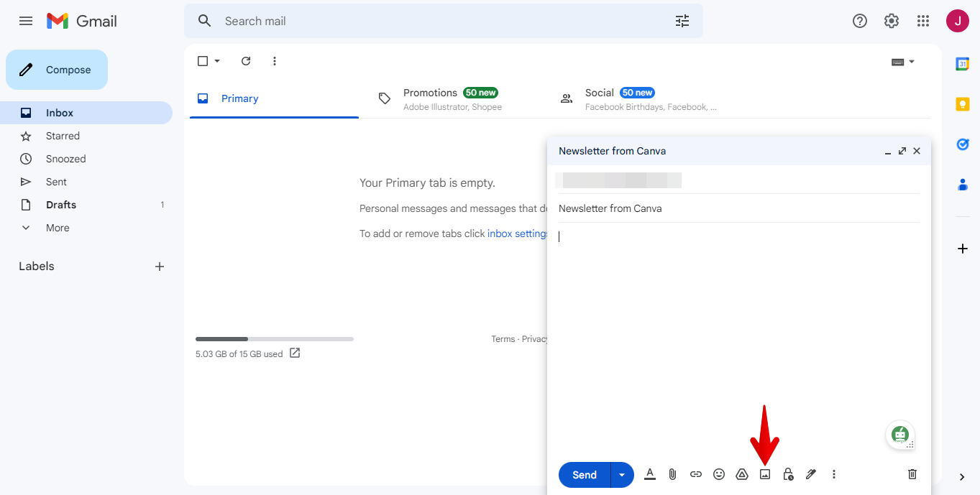Insert a link in the email
This screenshot has width=980, height=495.
click(695, 474)
